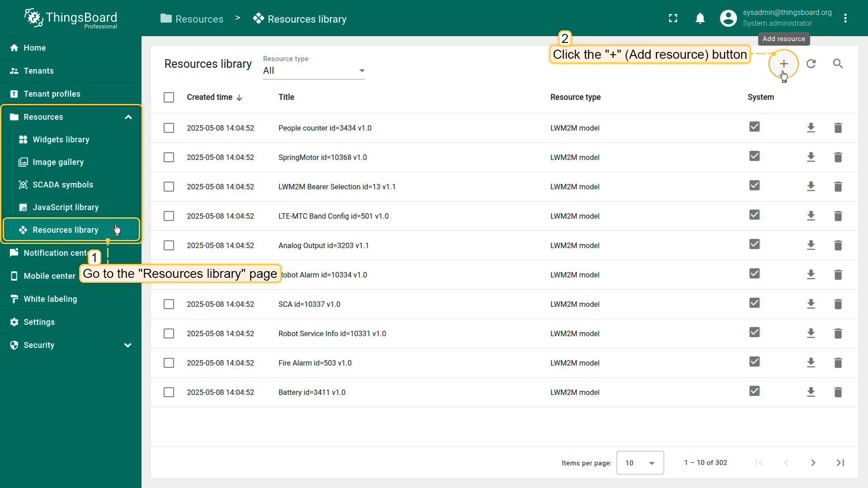Sort by Created time column header
The width and height of the screenshot is (868, 488).
(210, 97)
